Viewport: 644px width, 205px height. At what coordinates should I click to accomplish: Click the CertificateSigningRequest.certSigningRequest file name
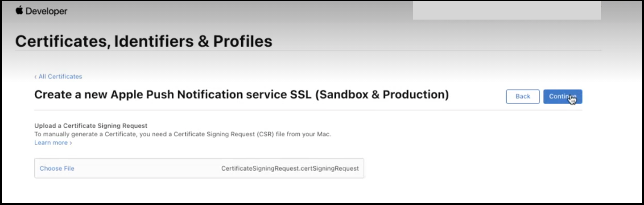tap(290, 168)
